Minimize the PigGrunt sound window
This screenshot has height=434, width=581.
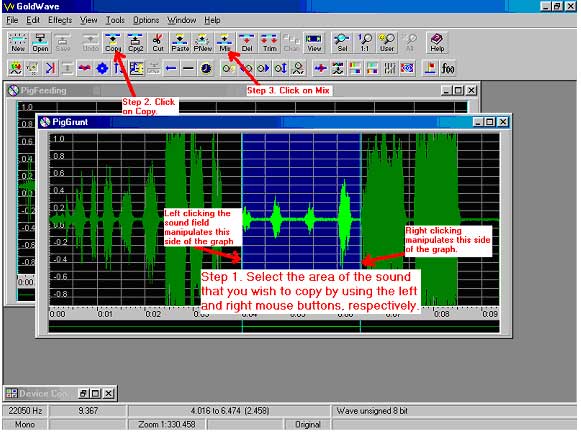(478, 122)
